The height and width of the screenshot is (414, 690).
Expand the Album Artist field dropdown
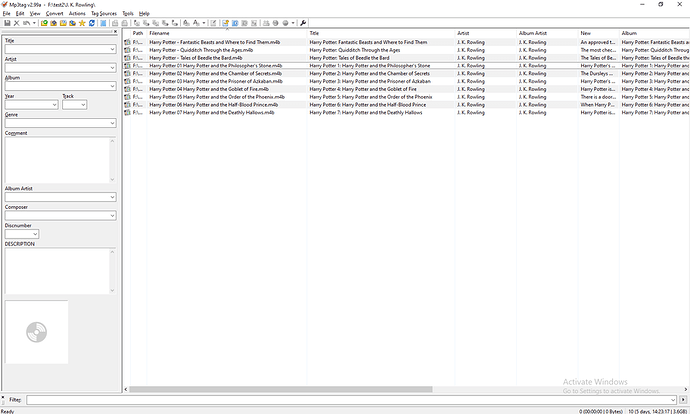tap(112, 197)
